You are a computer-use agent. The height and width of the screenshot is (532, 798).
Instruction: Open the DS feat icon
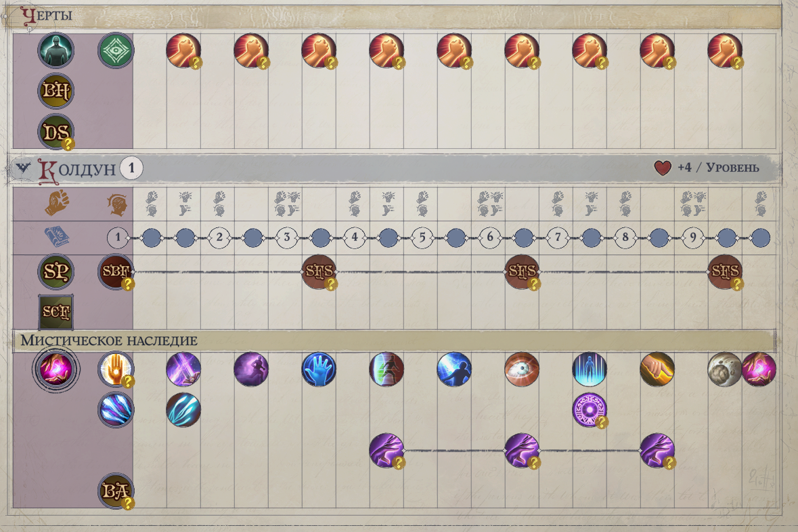[x=56, y=132]
